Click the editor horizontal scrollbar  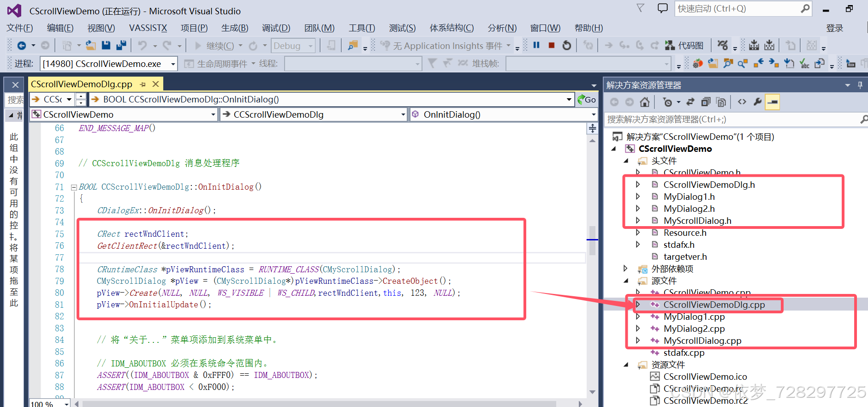pos(320,404)
